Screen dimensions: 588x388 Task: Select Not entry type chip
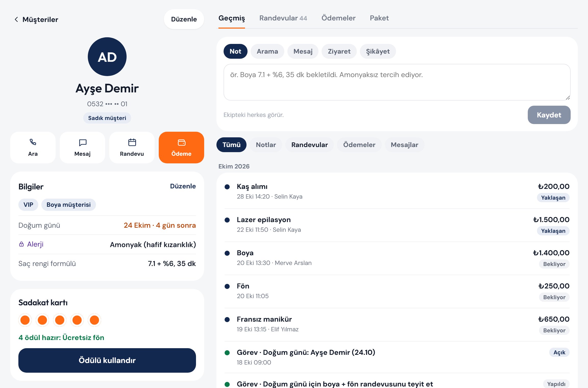coord(235,51)
